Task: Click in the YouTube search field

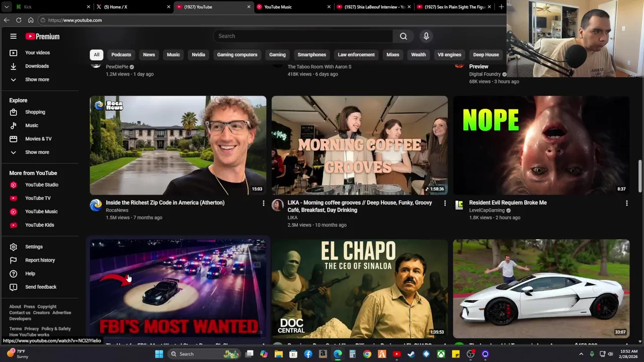Action: (303, 36)
